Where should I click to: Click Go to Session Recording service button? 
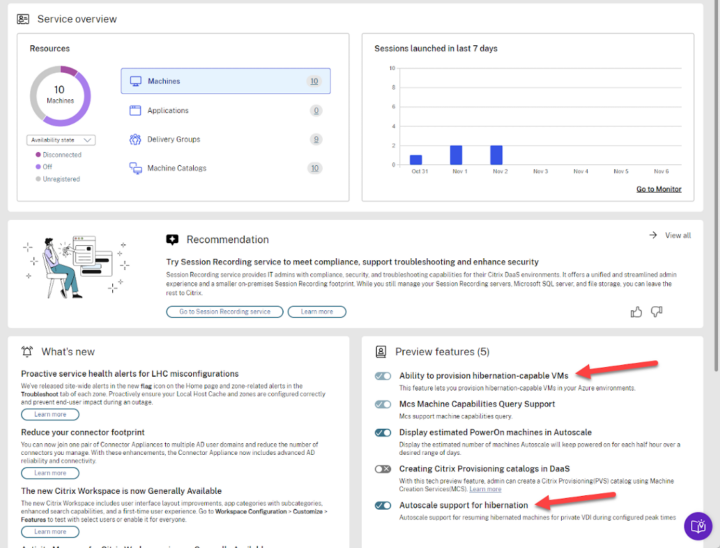tap(224, 312)
